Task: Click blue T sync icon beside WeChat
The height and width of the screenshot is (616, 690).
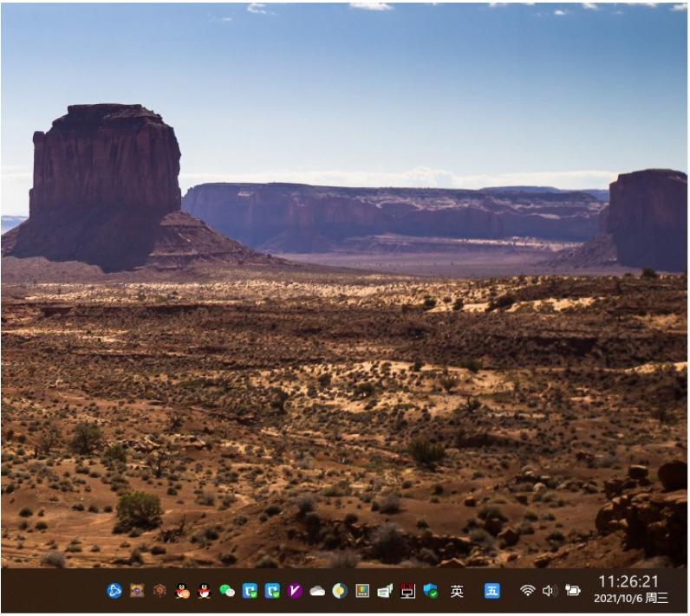Action: pyautogui.click(x=250, y=591)
